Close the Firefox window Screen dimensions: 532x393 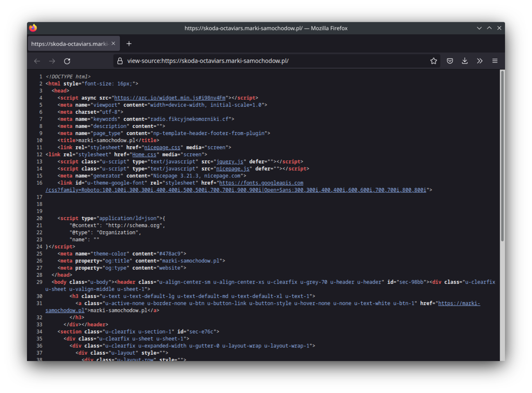(499, 28)
